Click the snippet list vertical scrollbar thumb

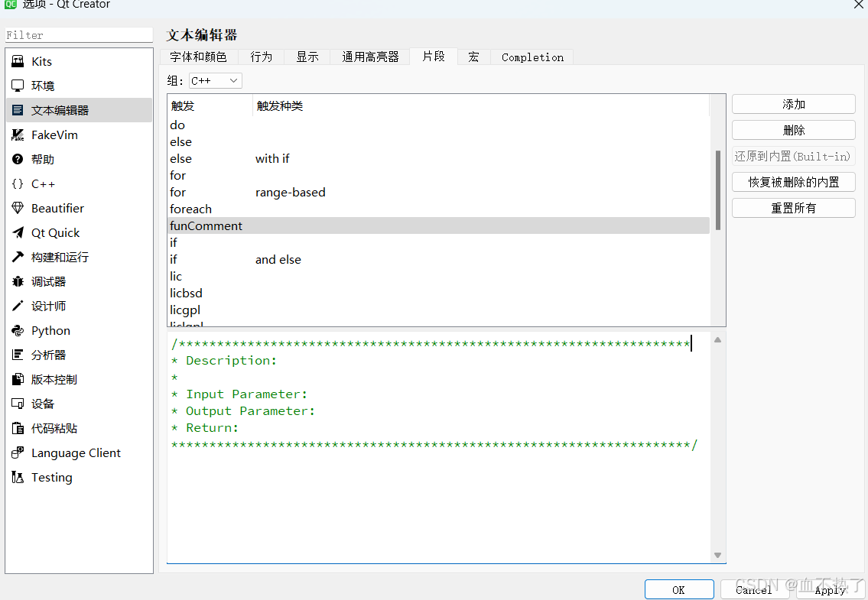(x=718, y=190)
